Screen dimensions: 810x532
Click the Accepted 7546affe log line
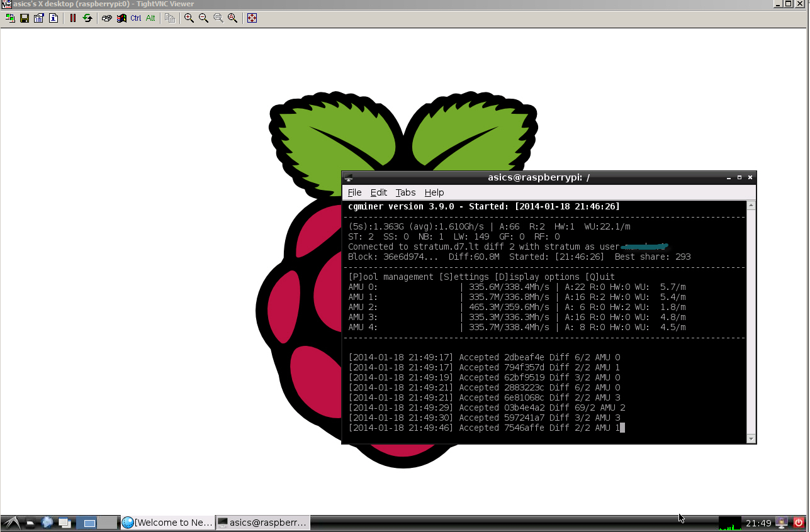point(484,428)
